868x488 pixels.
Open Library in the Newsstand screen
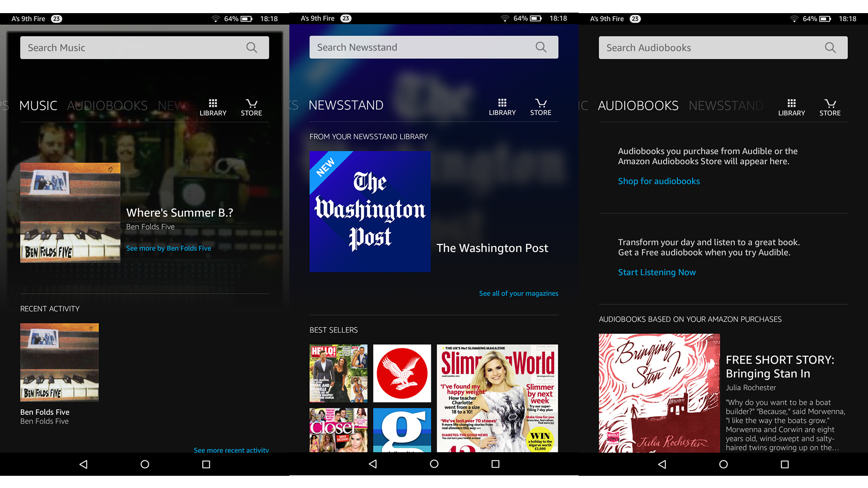502,107
